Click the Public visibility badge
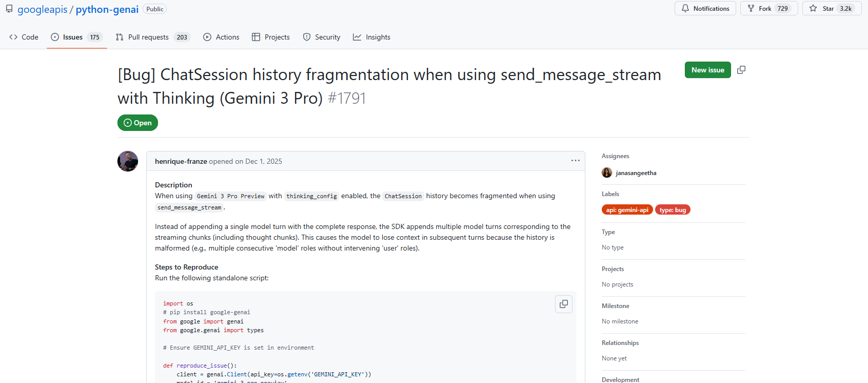The width and height of the screenshot is (868, 383). [154, 9]
